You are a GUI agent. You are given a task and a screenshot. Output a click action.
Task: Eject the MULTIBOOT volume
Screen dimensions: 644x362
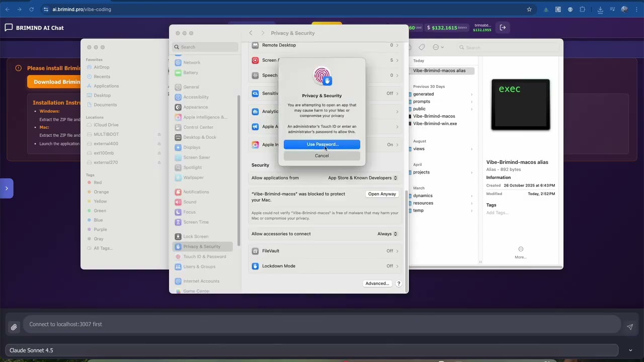[159, 134]
